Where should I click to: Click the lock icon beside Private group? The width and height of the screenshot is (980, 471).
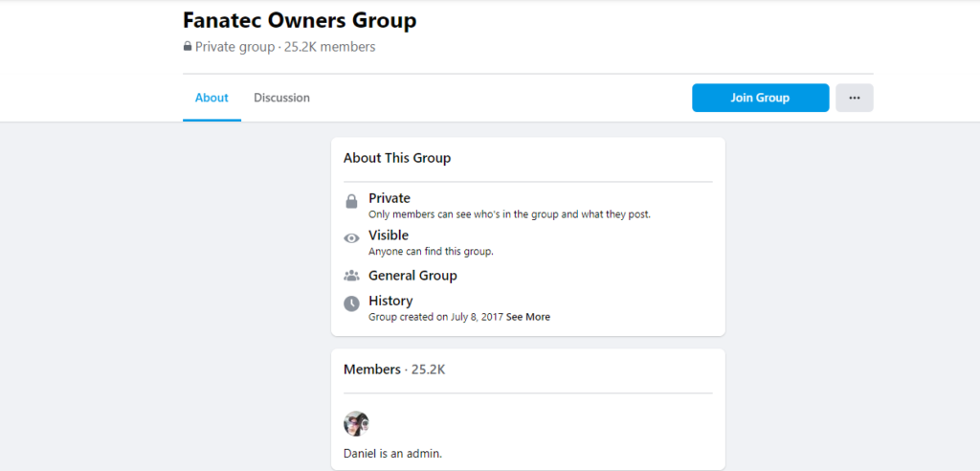click(188, 47)
